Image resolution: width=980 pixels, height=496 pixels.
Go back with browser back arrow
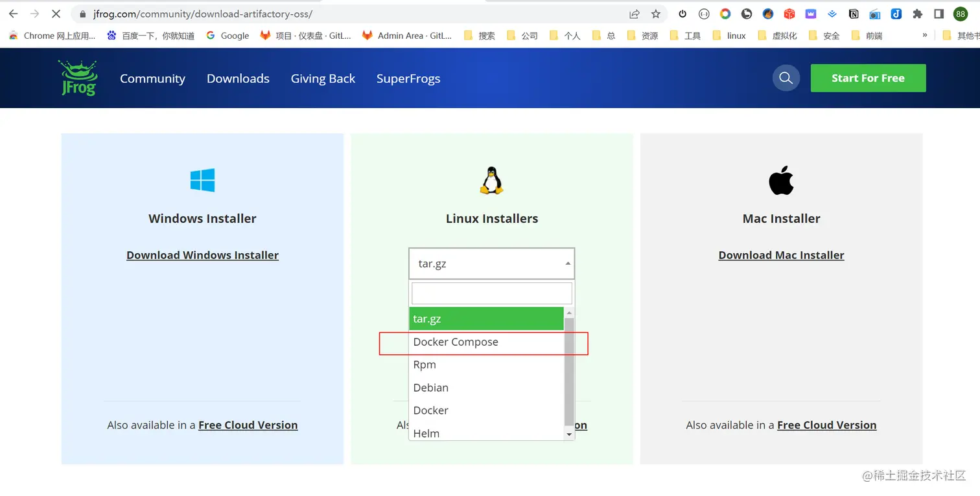[13, 14]
